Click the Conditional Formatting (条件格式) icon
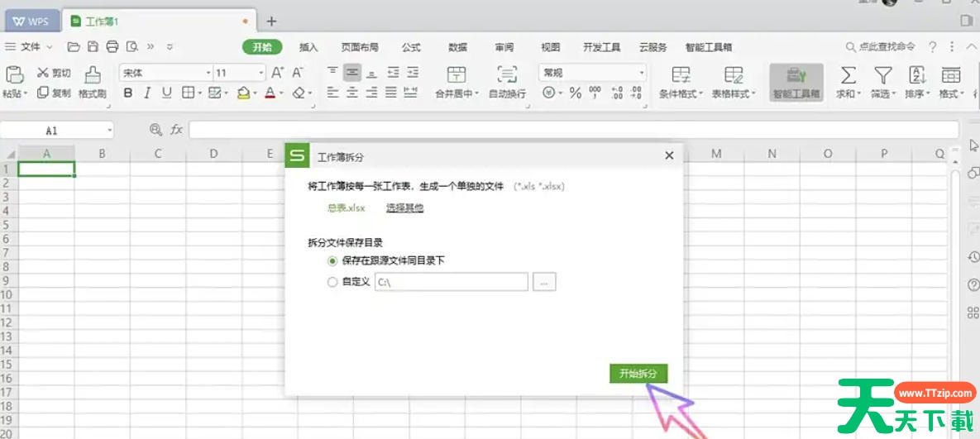Screen dimensions: 980x439 [x=681, y=74]
